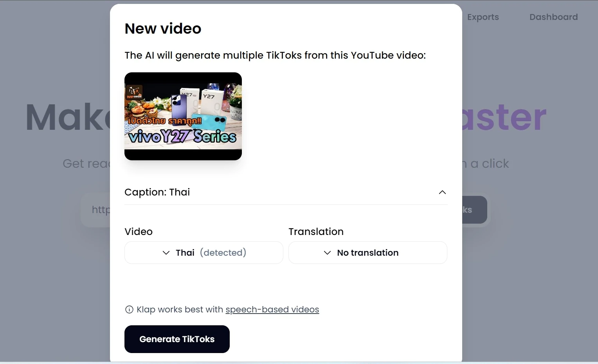The height and width of the screenshot is (364, 598).
Task: Click the URL input field behind the dialog
Action: point(95,210)
